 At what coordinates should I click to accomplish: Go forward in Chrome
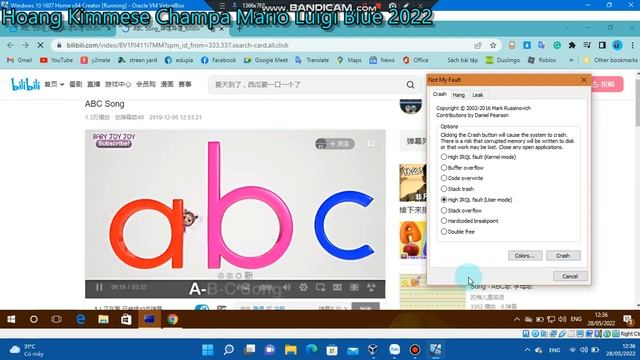coord(25,45)
